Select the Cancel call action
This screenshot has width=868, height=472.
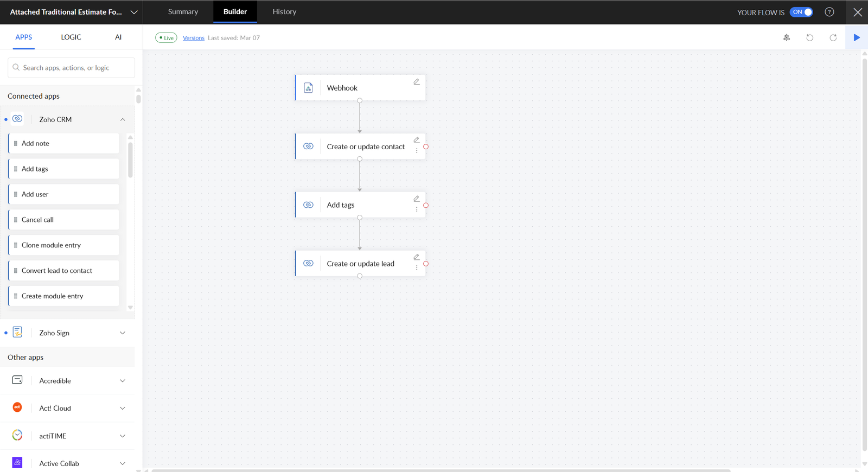click(64, 220)
